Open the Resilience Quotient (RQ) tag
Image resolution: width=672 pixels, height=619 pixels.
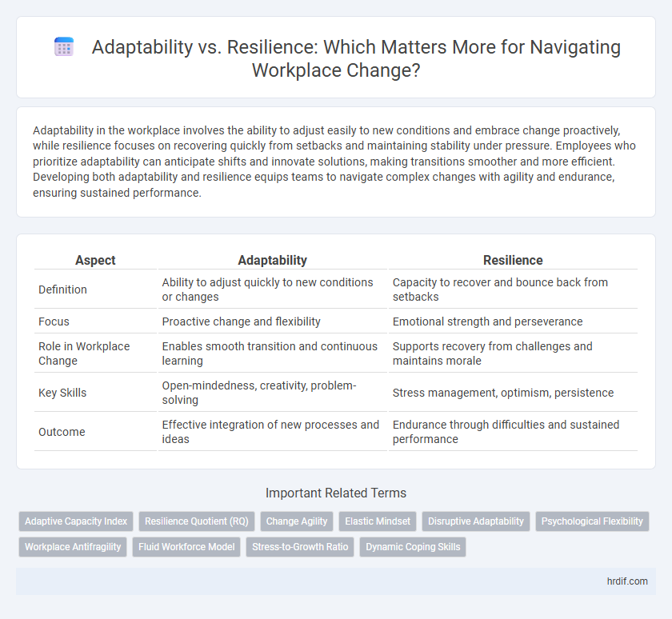coord(197,521)
